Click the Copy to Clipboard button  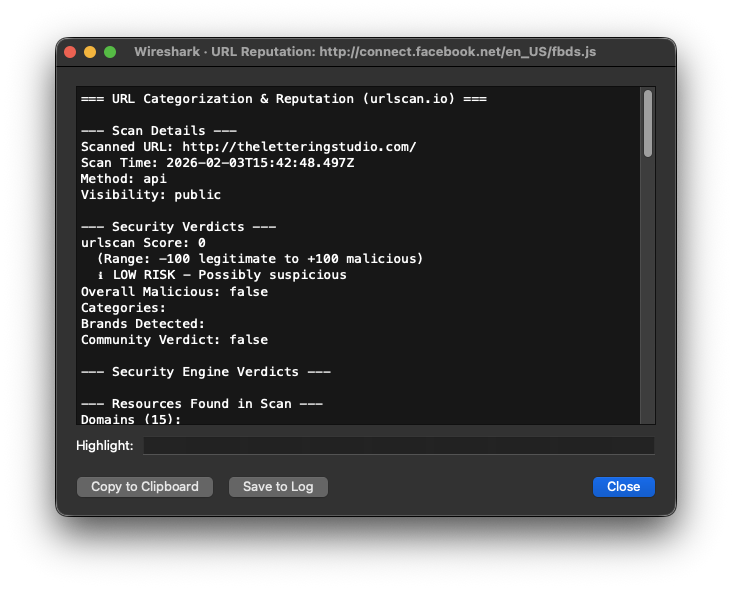pyautogui.click(x=145, y=486)
